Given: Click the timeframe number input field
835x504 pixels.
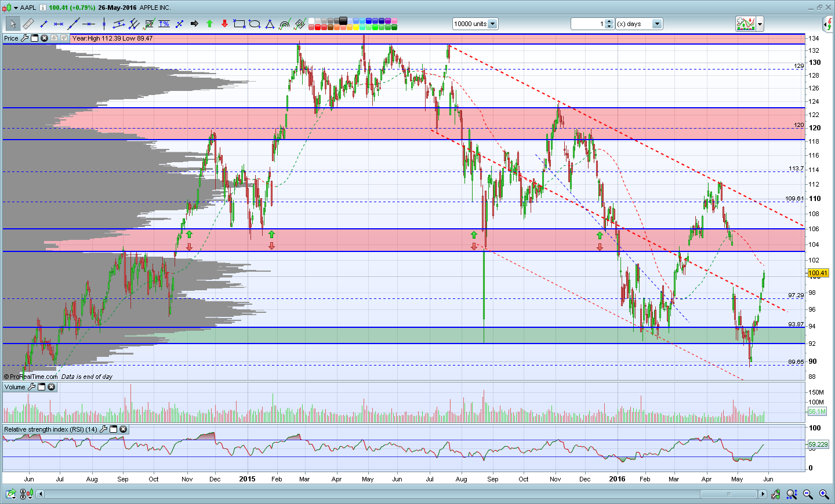Looking at the screenshot, I should coord(588,24).
